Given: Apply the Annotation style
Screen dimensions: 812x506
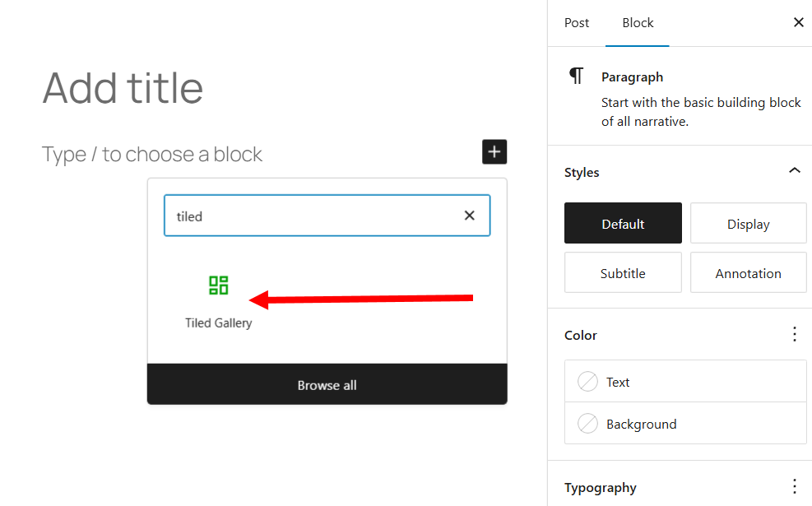Looking at the screenshot, I should [748, 273].
